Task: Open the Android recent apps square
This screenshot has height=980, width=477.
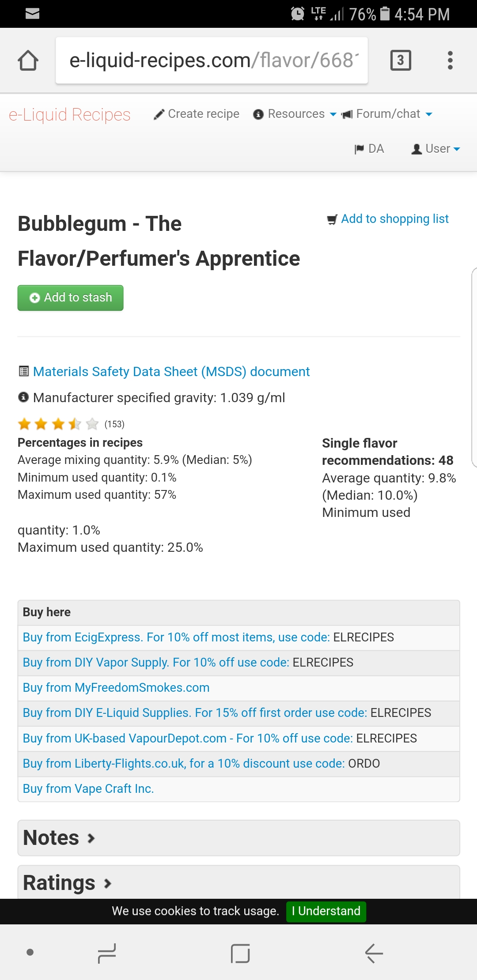Action: click(x=240, y=954)
